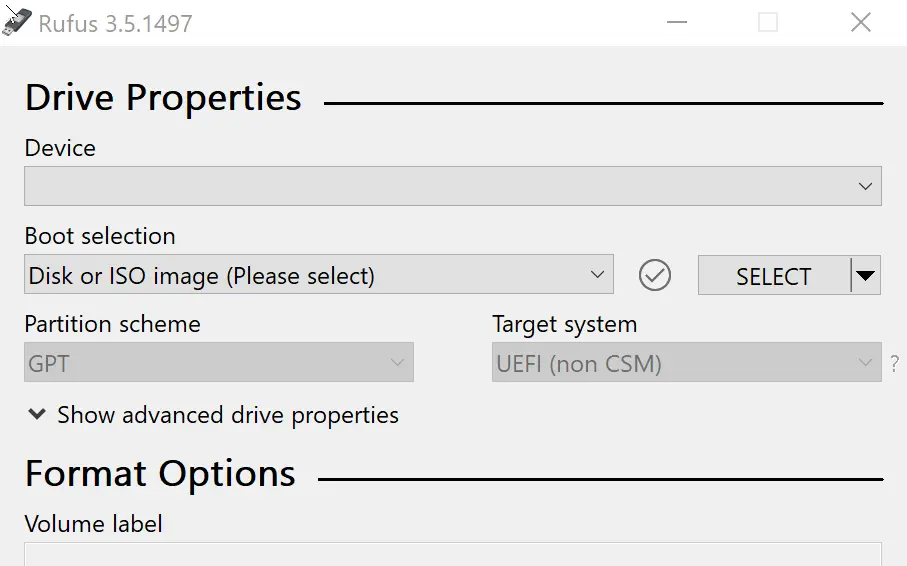Click the Target system label text

(564, 325)
